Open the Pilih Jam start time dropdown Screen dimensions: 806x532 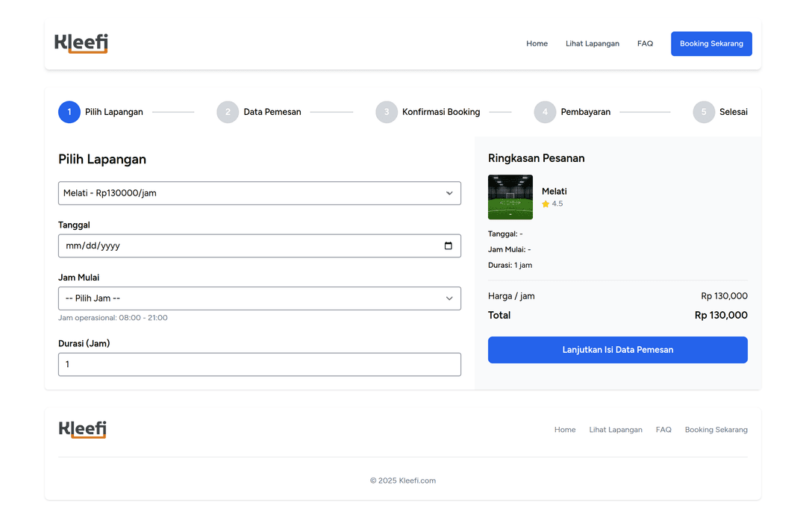260,298
